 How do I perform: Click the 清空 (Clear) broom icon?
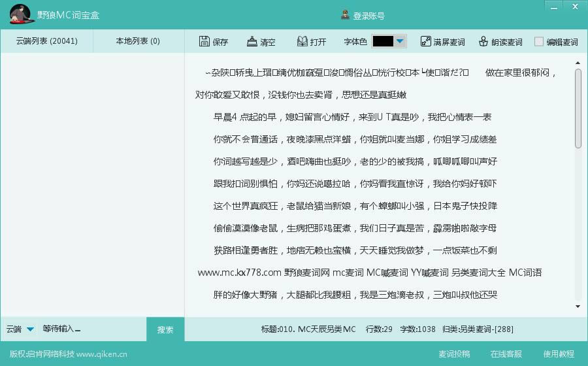tap(252, 41)
